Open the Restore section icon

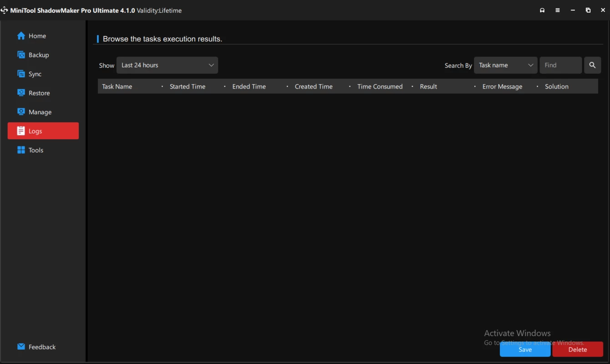[21, 93]
